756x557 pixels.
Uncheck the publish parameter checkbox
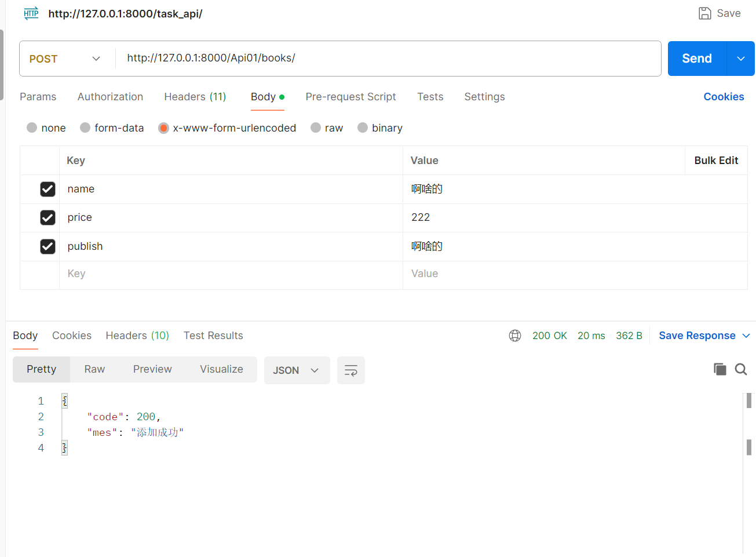click(x=48, y=246)
